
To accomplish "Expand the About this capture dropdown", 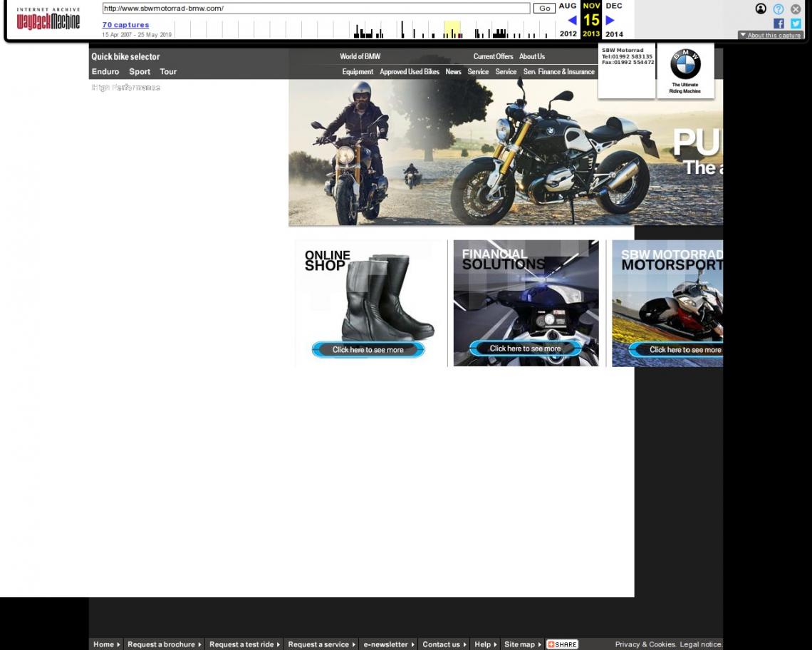I will (771, 35).
